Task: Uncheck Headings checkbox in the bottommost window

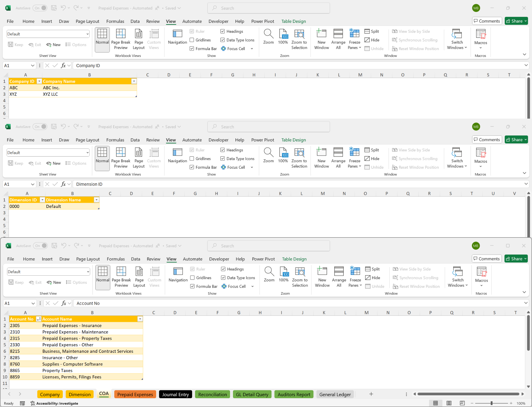Action: (x=223, y=269)
